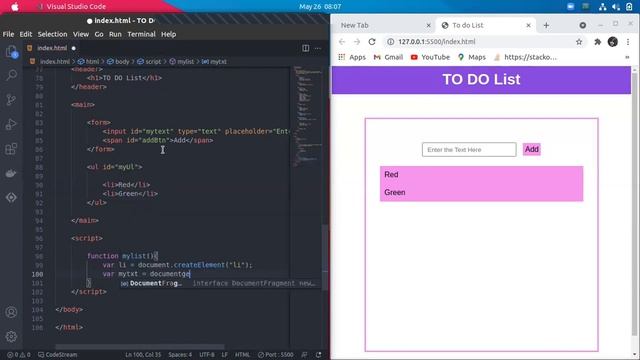Show errors and warnings in status bar
640x360 pixels.
pyautogui.click(x=19, y=355)
